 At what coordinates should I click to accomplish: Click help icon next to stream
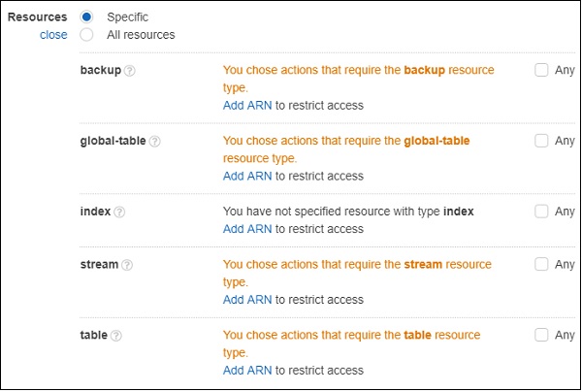pos(128,265)
